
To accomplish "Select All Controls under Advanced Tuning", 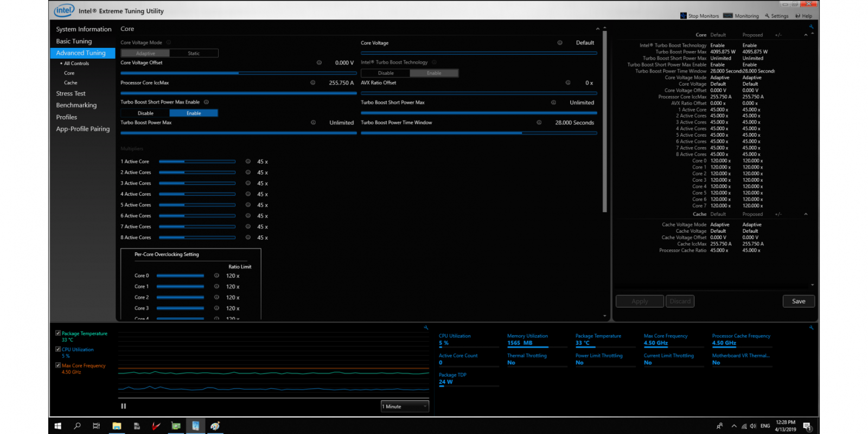I will [x=76, y=63].
